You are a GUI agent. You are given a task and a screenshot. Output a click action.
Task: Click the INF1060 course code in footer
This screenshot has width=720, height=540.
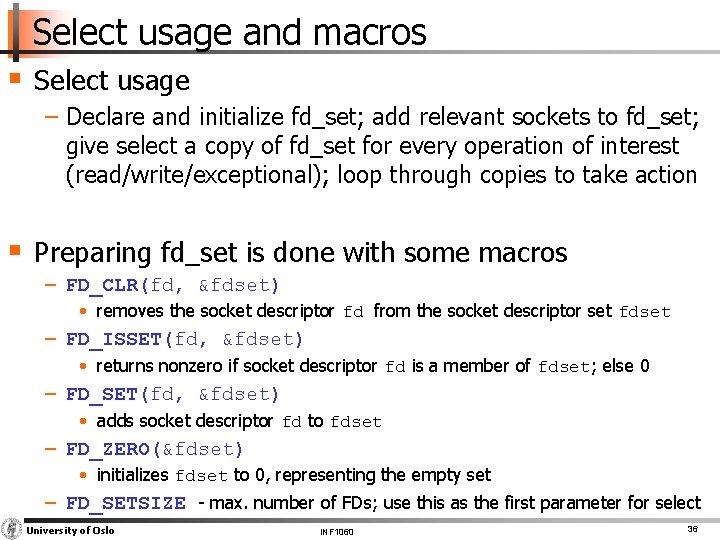coord(337,531)
